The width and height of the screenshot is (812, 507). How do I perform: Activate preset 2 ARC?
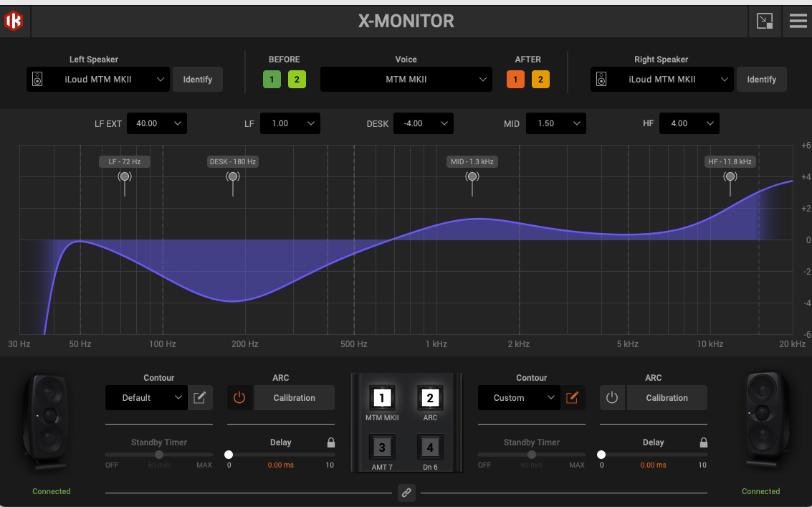coord(430,398)
